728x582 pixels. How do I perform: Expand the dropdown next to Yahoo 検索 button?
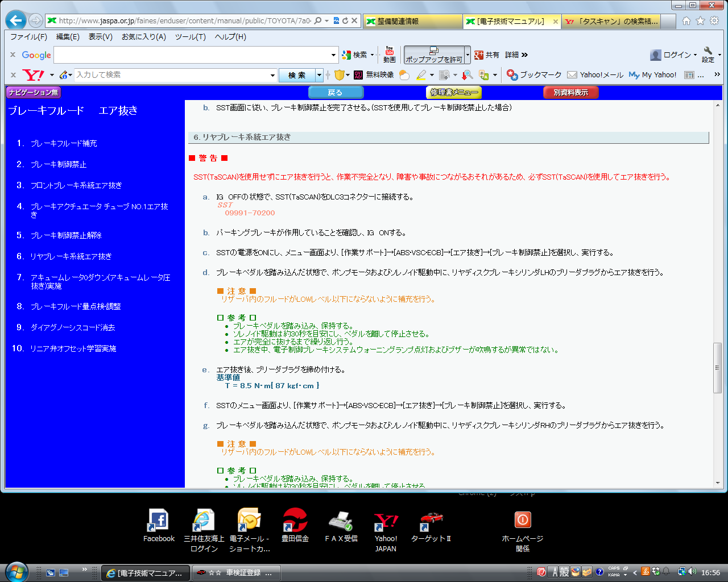[319, 74]
